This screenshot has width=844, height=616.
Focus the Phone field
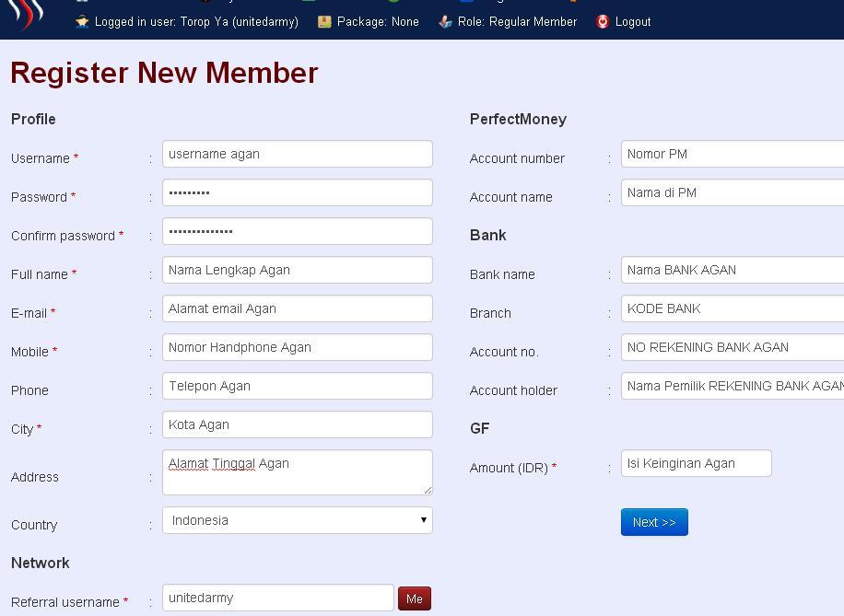[297, 387]
